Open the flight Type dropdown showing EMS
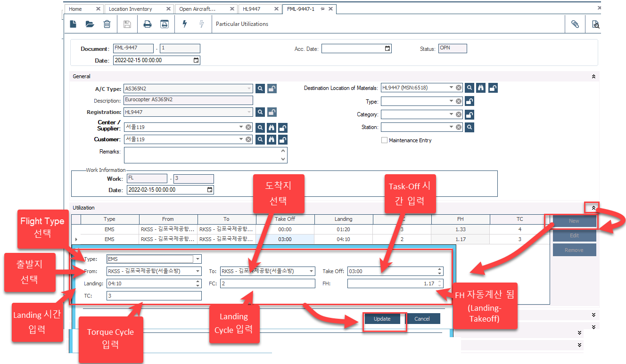626x364 pixels. (x=198, y=259)
